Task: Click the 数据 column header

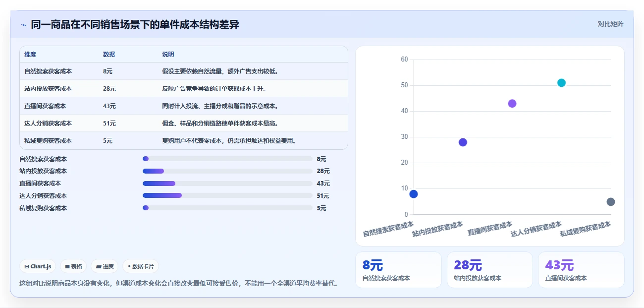Action: 109,55
